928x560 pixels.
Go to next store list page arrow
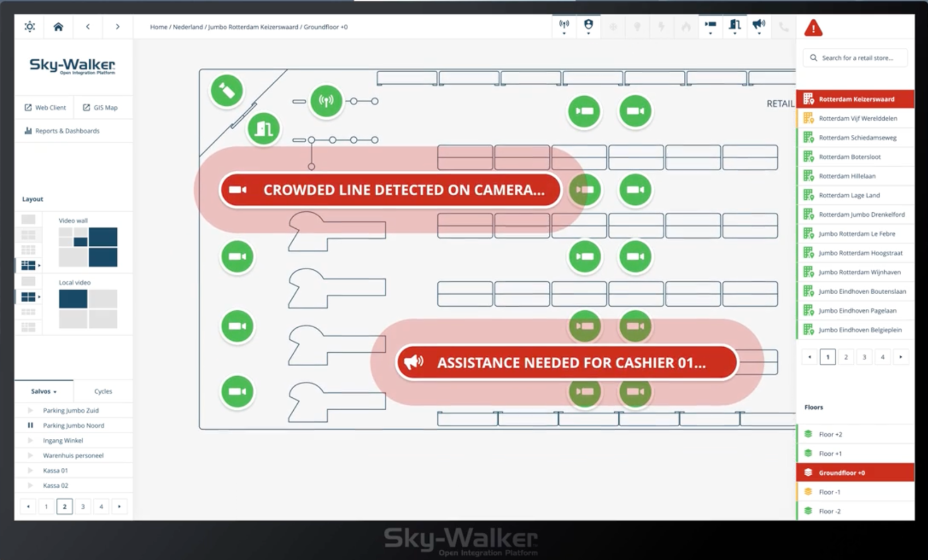pos(901,357)
